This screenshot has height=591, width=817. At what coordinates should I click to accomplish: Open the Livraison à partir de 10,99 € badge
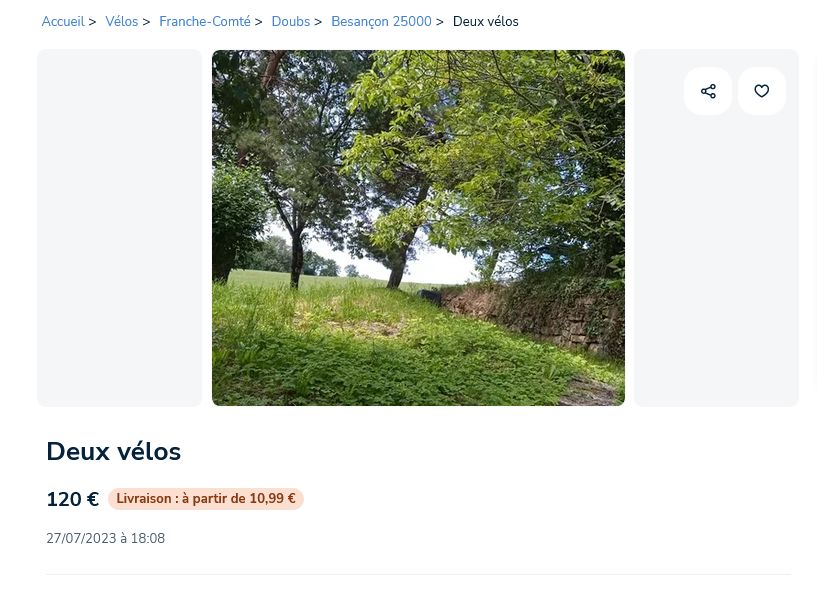coord(206,499)
